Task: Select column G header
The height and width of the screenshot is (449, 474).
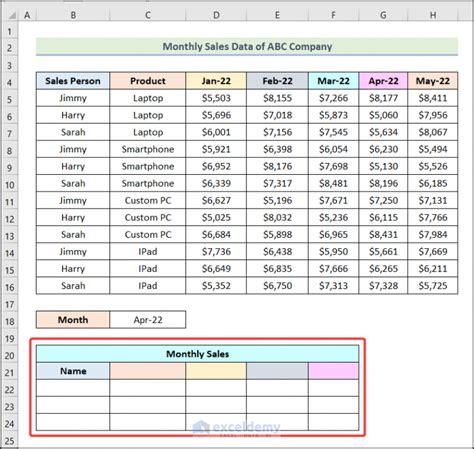Action: (x=383, y=15)
